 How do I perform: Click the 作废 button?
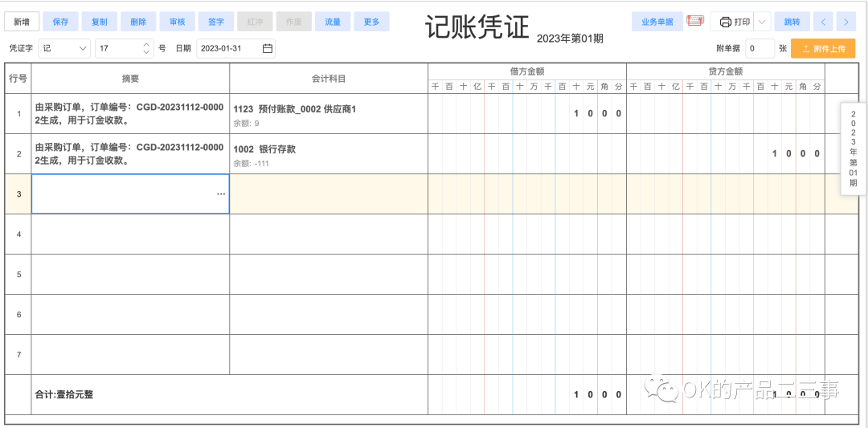[294, 22]
